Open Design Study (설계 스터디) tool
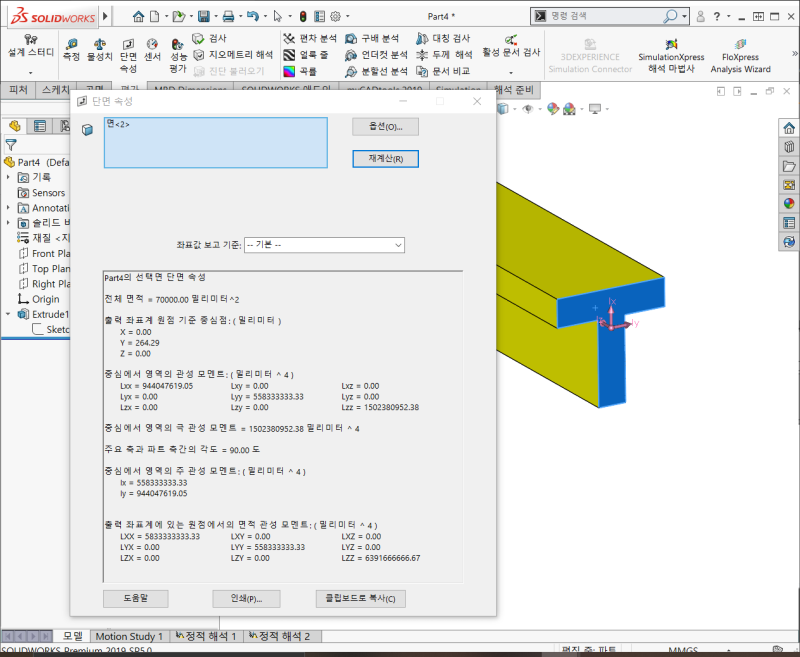This screenshot has width=800, height=657. click(31, 46)
